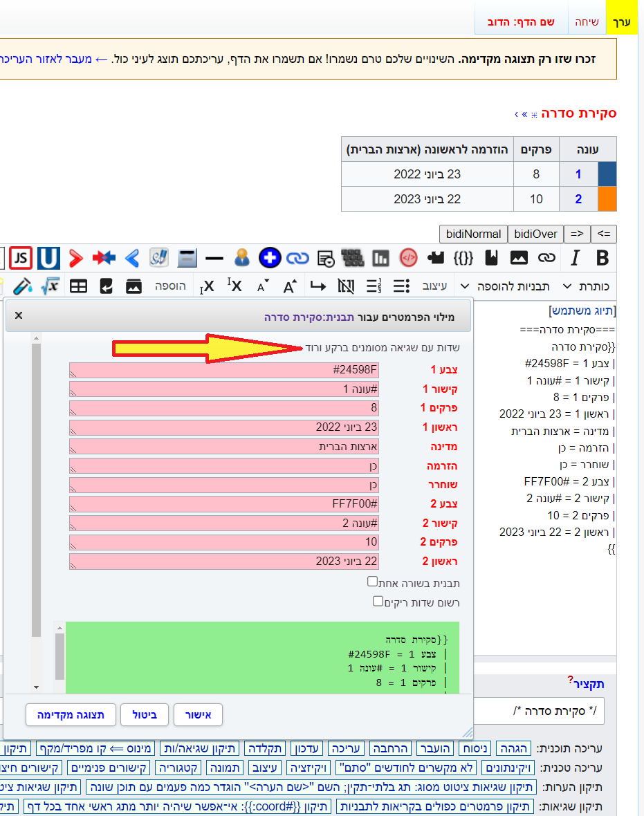Click the form-with-arrow icon in toolbar
This screenshot has height=816, width=644.
[325, 258]
